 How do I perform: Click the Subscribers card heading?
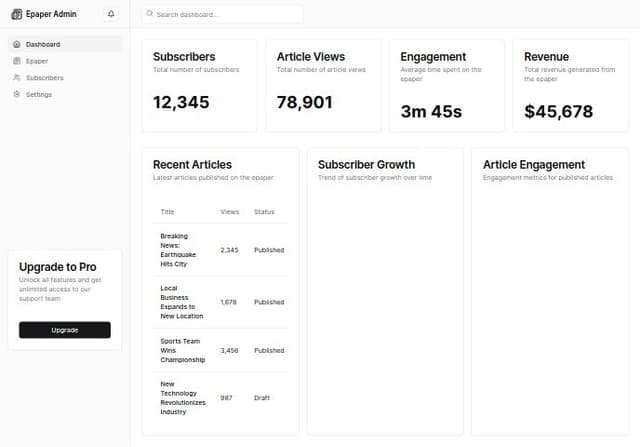coord(184,57)
